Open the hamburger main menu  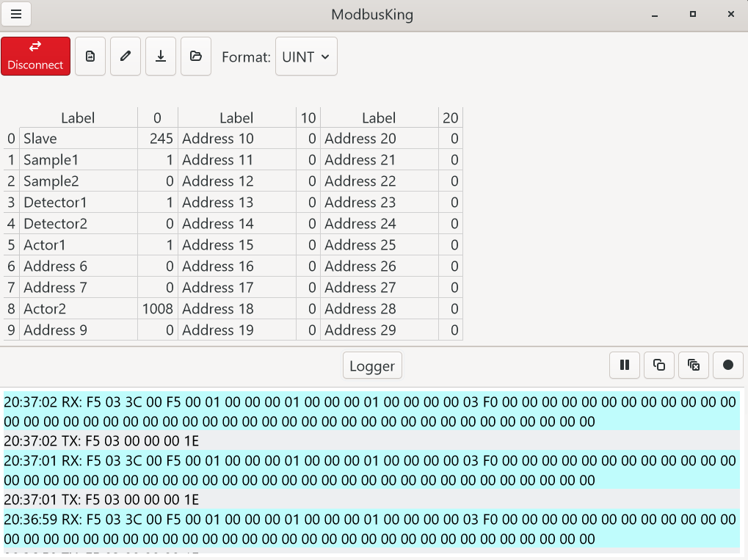tap(16, 15)
